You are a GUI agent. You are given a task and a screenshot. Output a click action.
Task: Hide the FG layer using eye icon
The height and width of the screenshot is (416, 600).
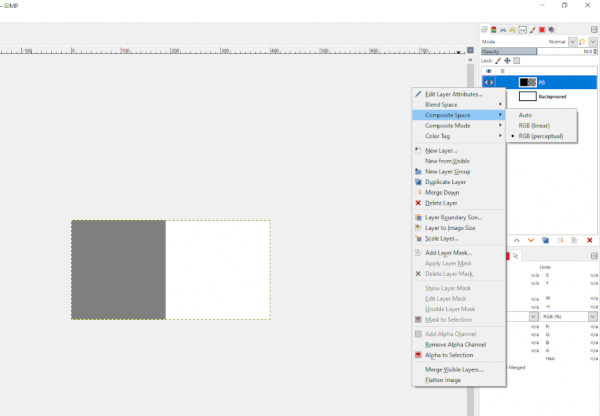pos(489,82)
